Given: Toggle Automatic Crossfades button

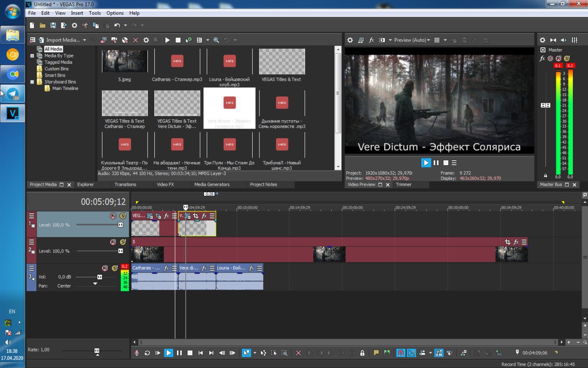Looking at the screenshot, I should (x=412, y=353).
